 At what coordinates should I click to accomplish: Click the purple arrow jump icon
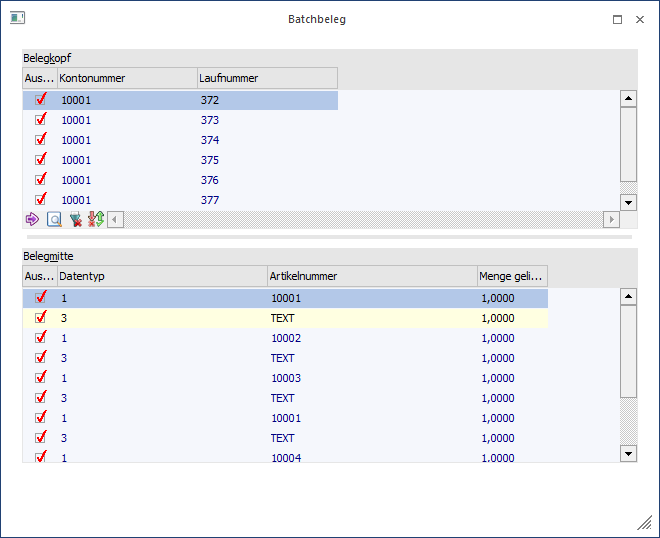pos(31,219)
